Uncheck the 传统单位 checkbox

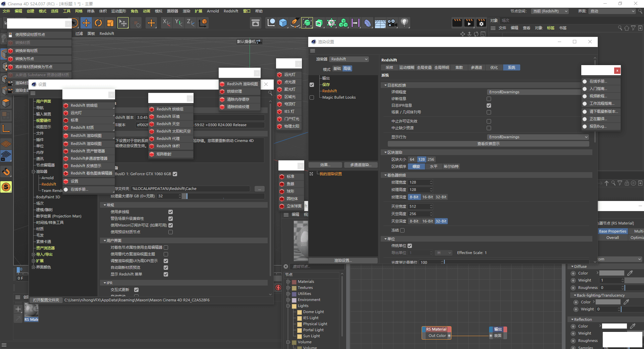tap(410, 246)
